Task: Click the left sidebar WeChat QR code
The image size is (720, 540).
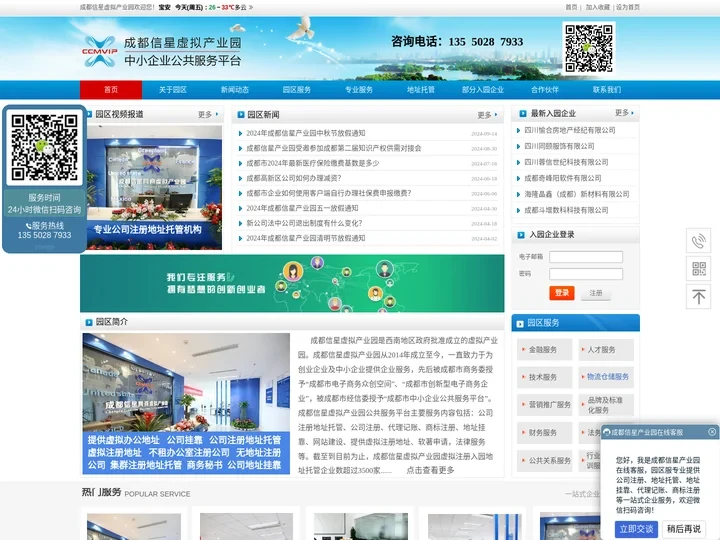Action: tap(45, 147)
